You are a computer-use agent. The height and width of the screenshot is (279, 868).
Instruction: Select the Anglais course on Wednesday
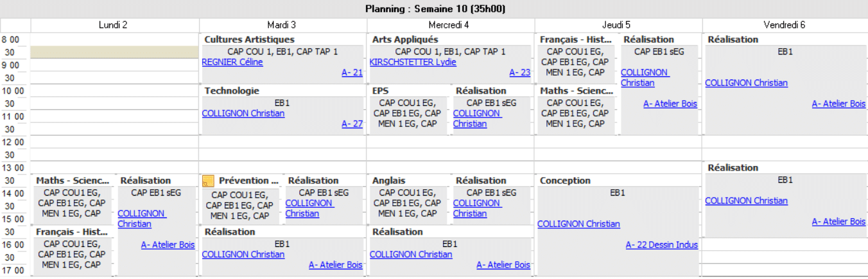pos(389,181)
